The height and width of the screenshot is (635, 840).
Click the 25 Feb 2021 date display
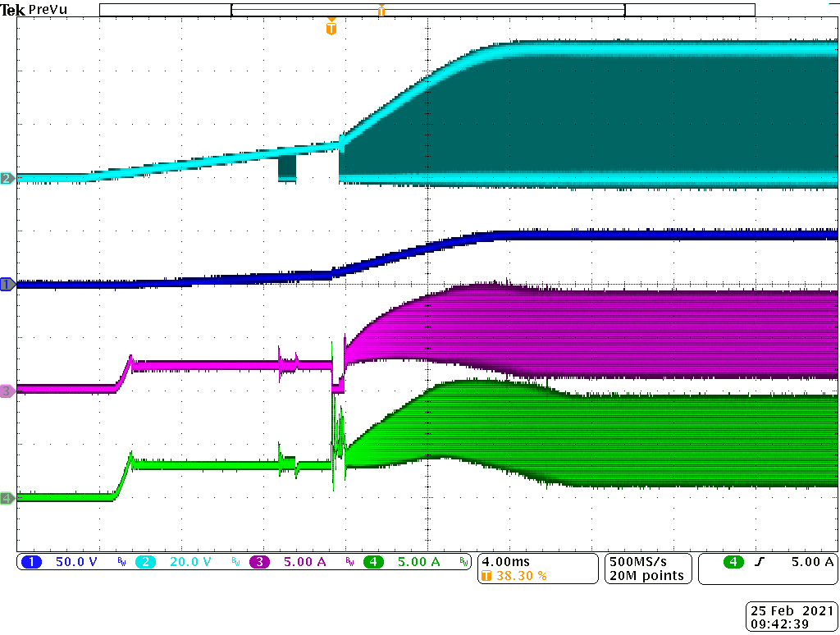(x=789, y=610)
